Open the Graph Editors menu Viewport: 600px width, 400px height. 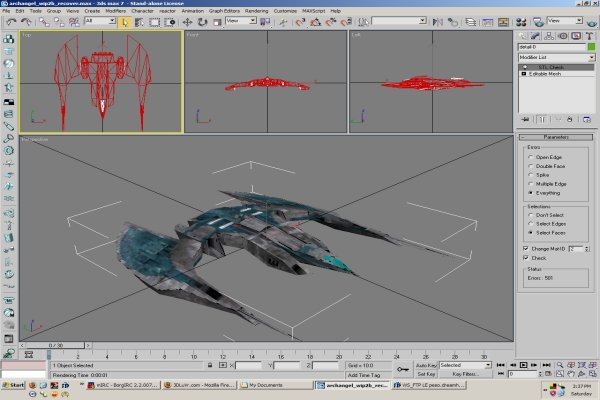click(224, 11)
